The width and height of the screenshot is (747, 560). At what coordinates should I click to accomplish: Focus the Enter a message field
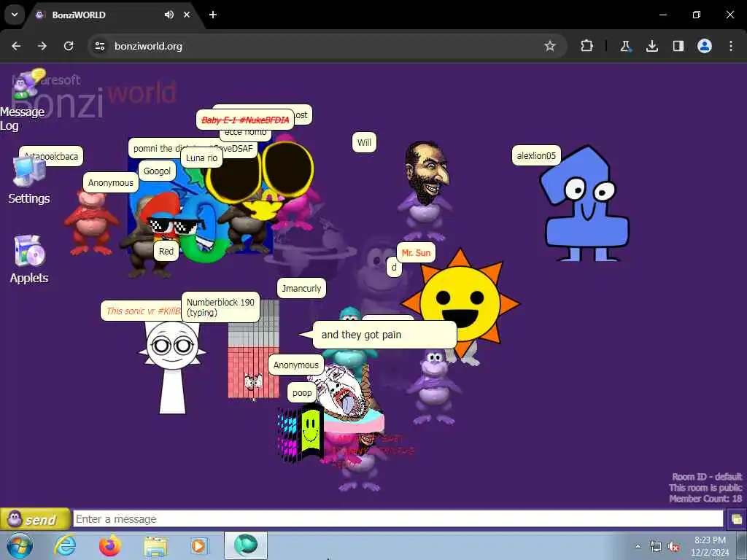(398, 519)
